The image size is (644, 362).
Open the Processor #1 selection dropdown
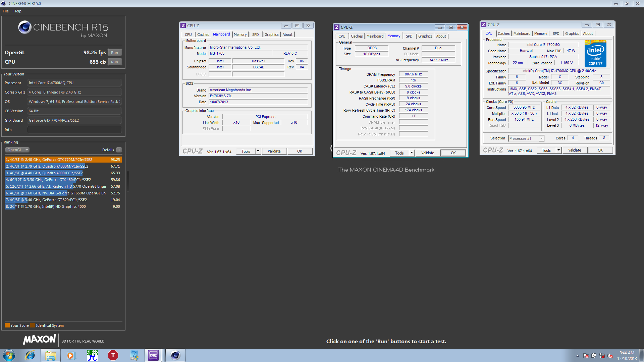pyautogui.click(x=526, y=138)
